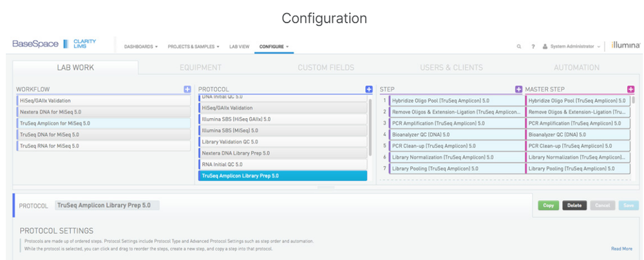Select master step Remove Oligos & Extension-Ligation
Viewport: 644px width, 260px height.
tap(578, 112)
